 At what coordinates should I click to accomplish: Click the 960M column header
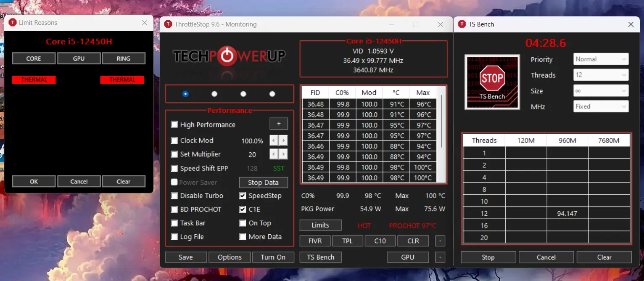tap(567, 140)
